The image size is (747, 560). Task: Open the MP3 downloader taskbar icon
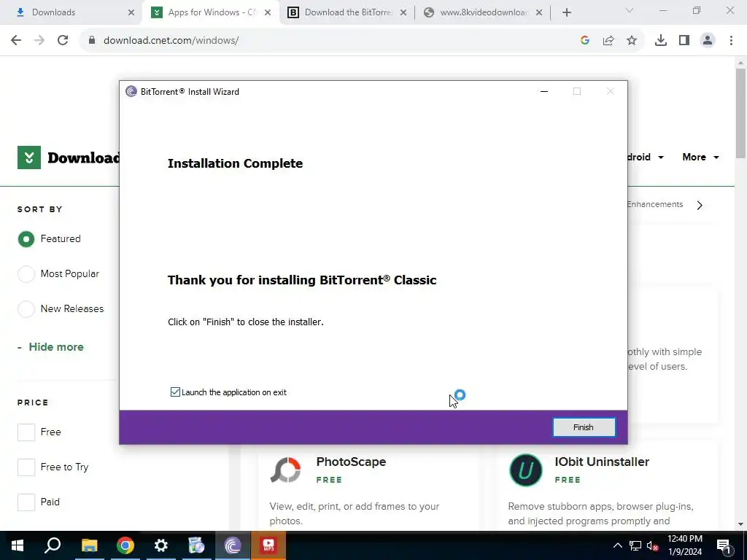tap(268, 545)
